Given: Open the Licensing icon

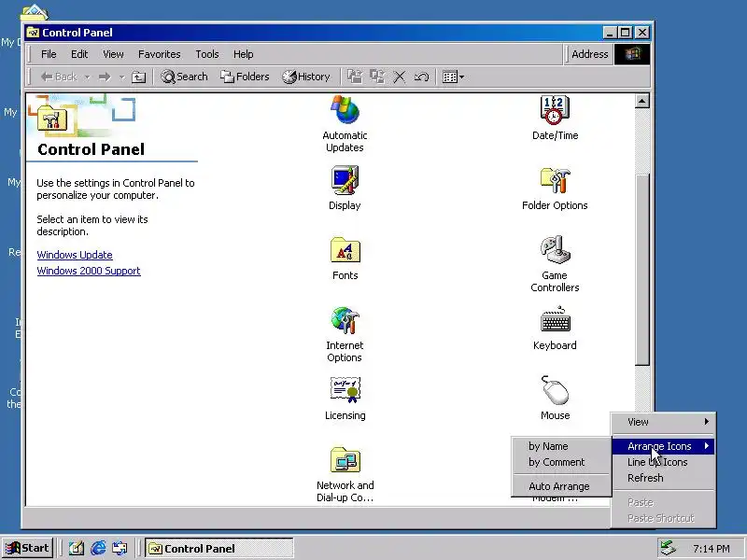Looking at the screenshot, I should pyautogui.click(x=345, y=399).
